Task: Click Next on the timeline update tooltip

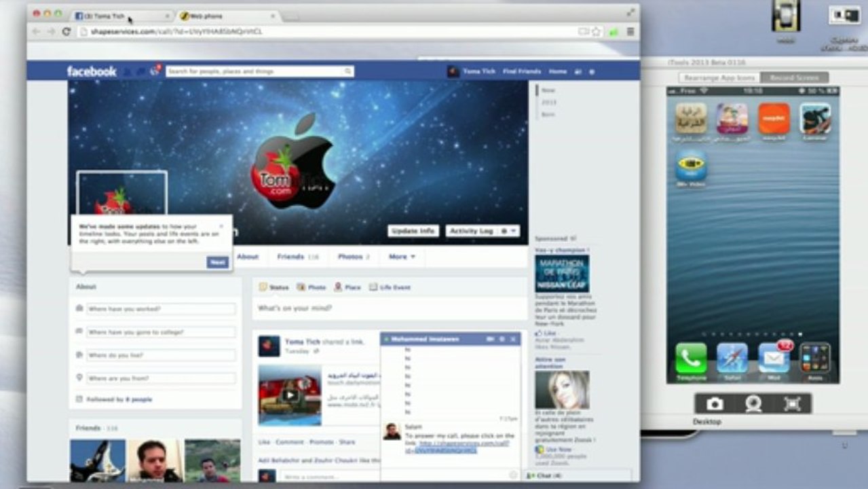Action: (217, 262)
